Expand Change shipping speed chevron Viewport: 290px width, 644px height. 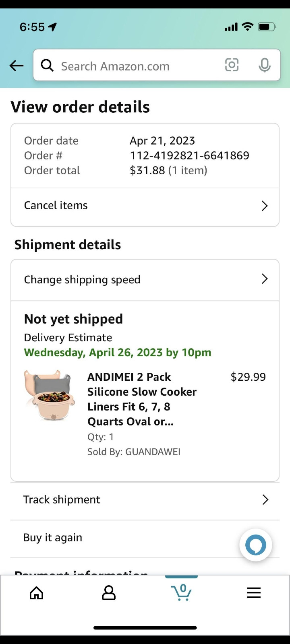(x=265, y=279)
